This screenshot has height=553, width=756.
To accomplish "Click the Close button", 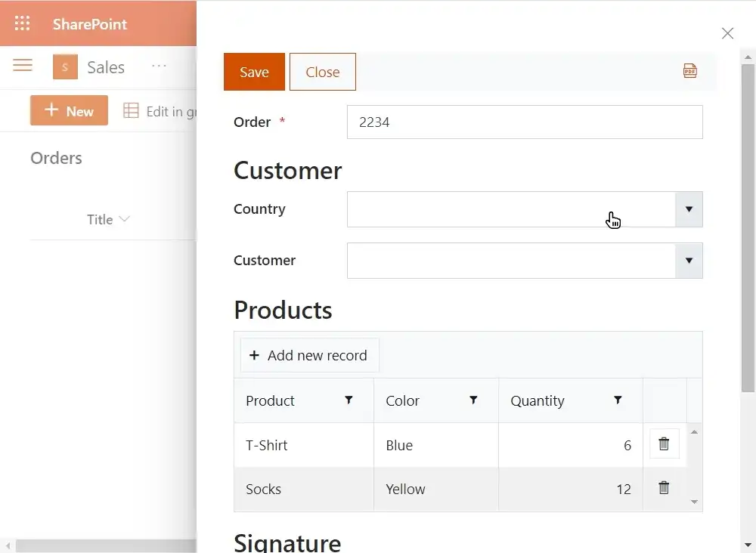I will tap(323, 72).
